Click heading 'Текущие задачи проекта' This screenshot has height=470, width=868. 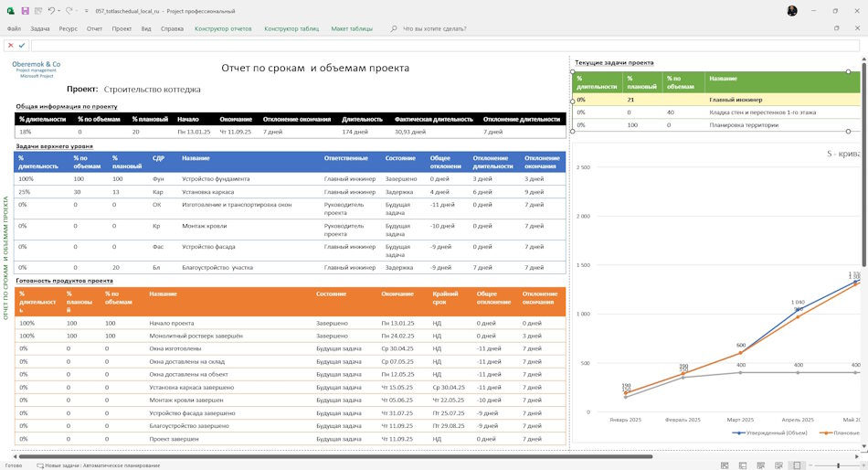tap(614, 62)
